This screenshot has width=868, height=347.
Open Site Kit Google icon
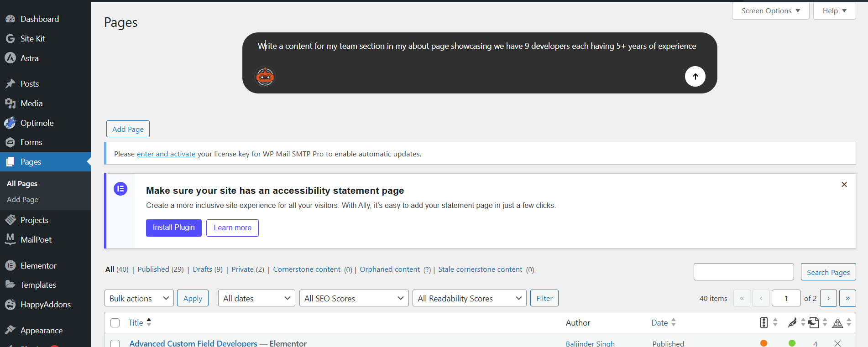tap(10, 39)
